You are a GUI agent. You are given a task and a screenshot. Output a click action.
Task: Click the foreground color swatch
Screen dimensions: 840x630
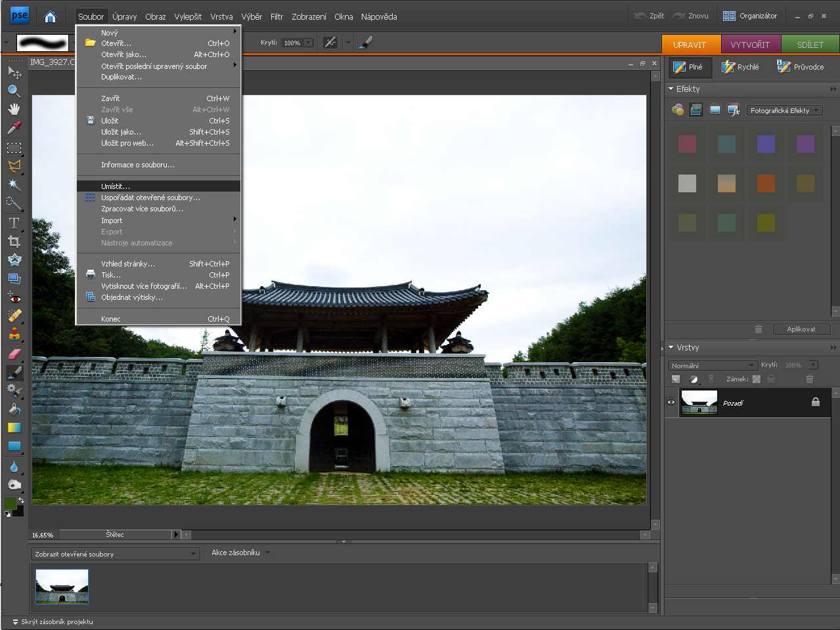pyautogui.click(x=11, y=503)
